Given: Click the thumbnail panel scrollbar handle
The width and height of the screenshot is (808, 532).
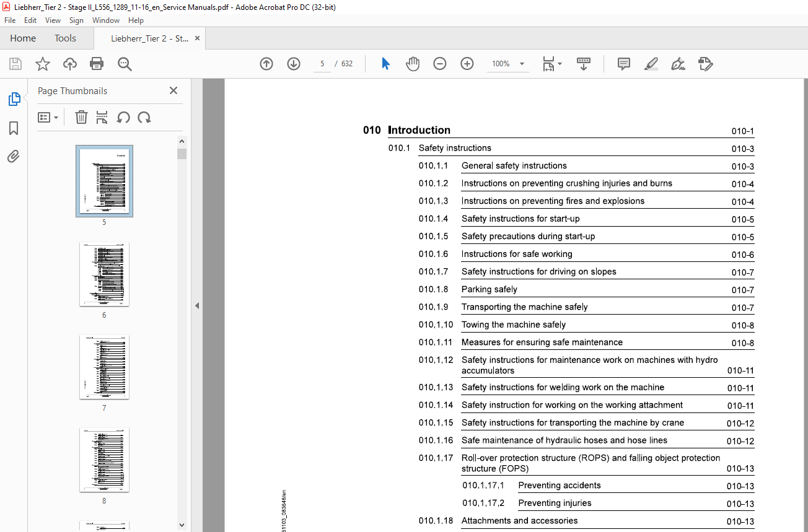Looking at the screenshot, I should (182, 154).
